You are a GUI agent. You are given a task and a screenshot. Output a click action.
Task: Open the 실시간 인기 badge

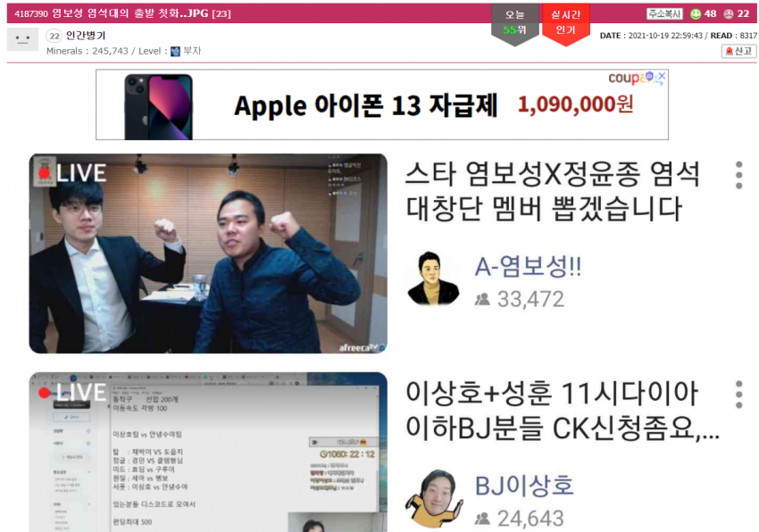point(565,24)
